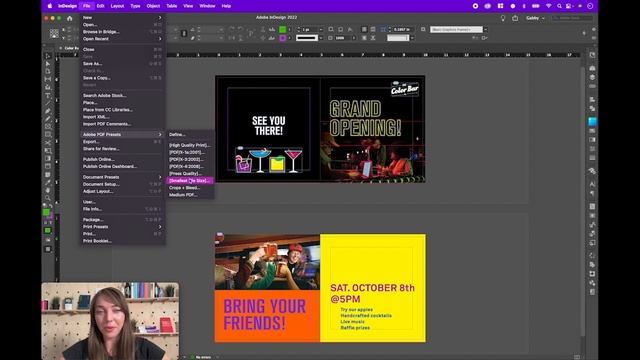Click the Adobe Stock search field

coord(573,18)
